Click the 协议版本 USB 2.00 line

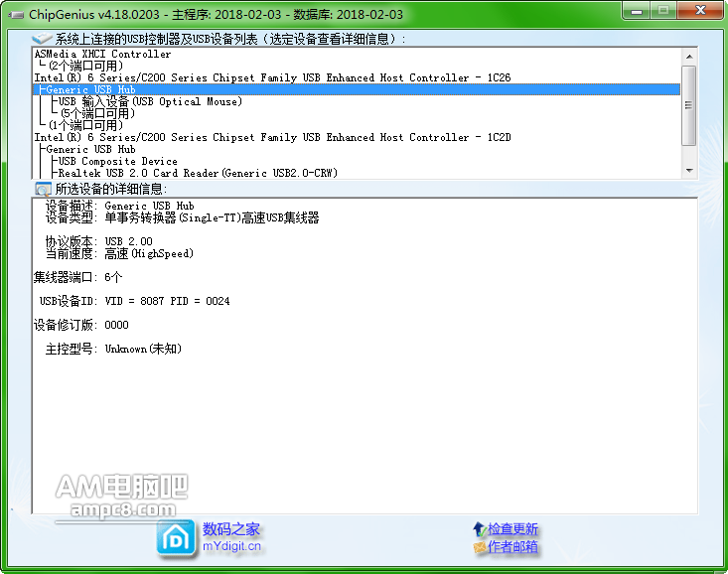tap(99, 241)
